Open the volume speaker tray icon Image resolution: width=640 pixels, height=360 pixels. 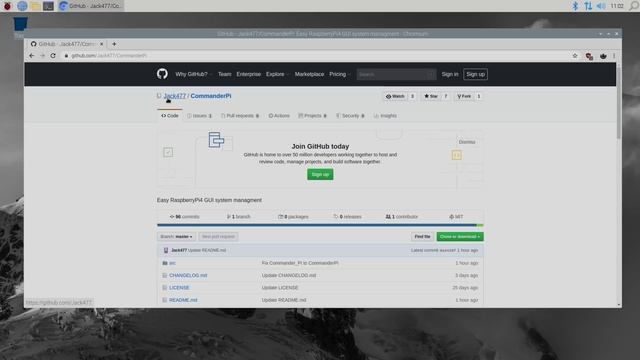click(x=601, y=6)
